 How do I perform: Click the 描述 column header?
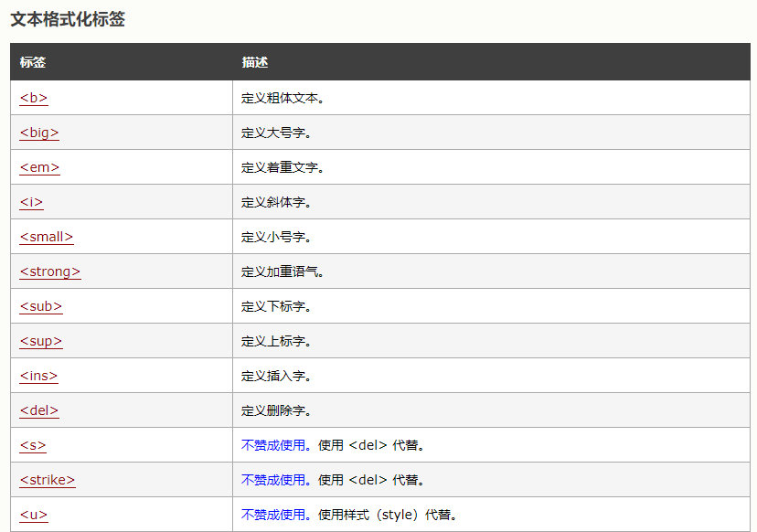coord(255,62)
